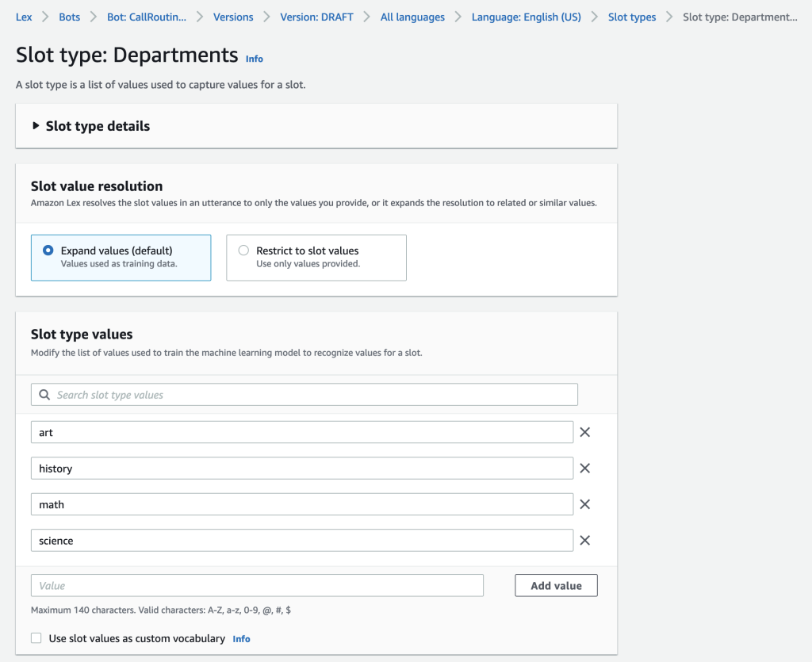Open the Slot types breadcrumb
The width and height of the screenshot is (812, 662).
tap(632, 16)
